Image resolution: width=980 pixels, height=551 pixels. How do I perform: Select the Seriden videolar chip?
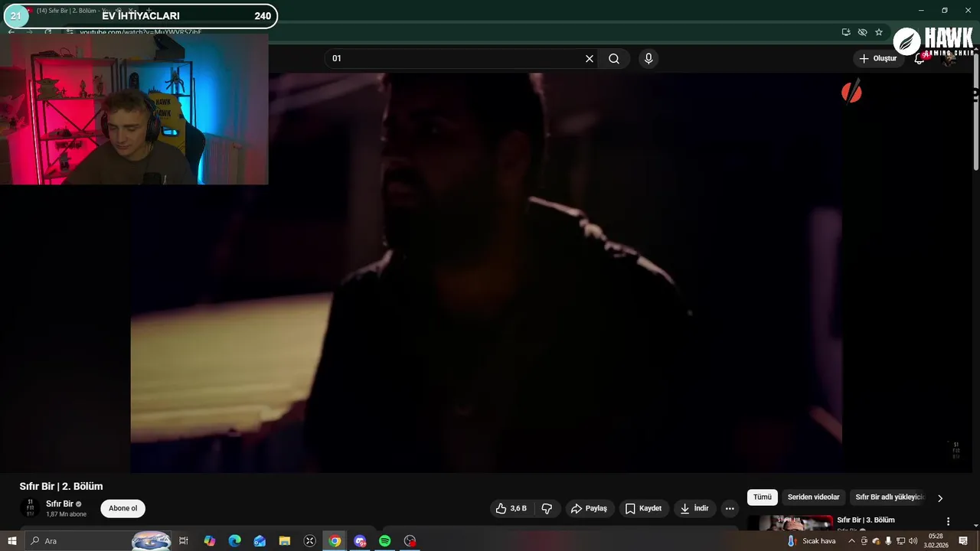pos(813,497)
